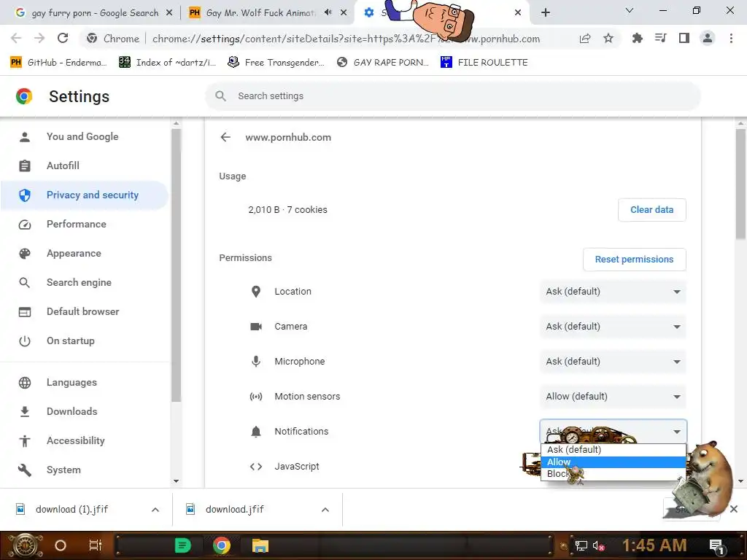
Task: Choose Ask (default) in the notifications list
Action: [x=613, y=449]
